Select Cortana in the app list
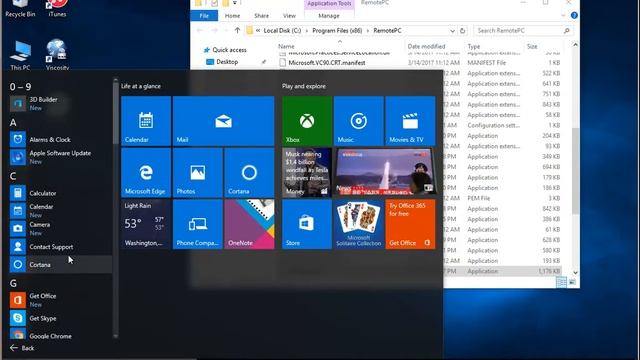This screenshot has width=640, height=360. coord(60,264)
